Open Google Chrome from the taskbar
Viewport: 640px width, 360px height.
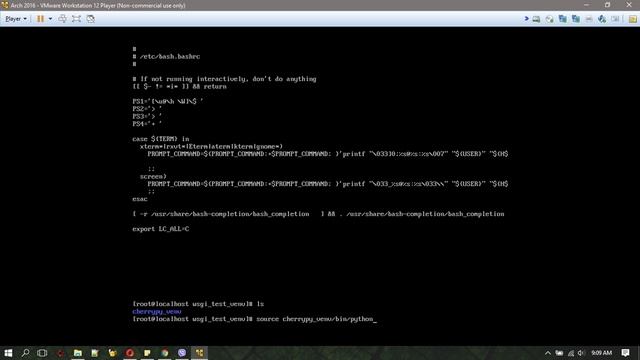[164, 353]
